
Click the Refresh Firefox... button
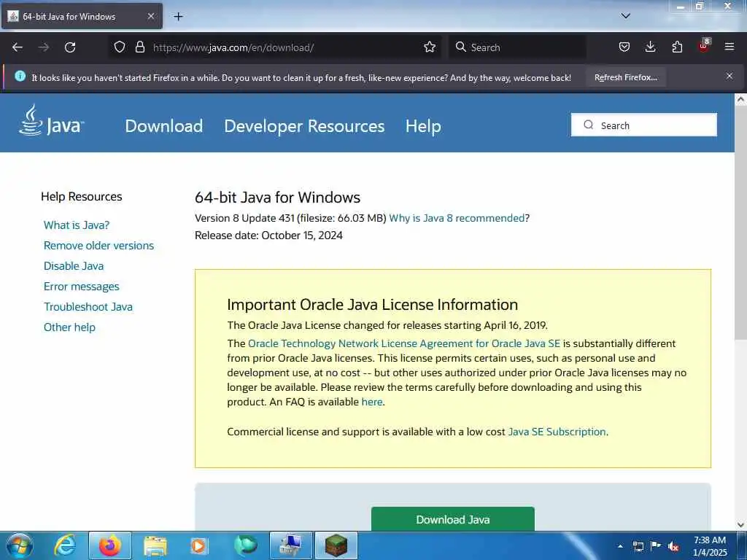626,77
